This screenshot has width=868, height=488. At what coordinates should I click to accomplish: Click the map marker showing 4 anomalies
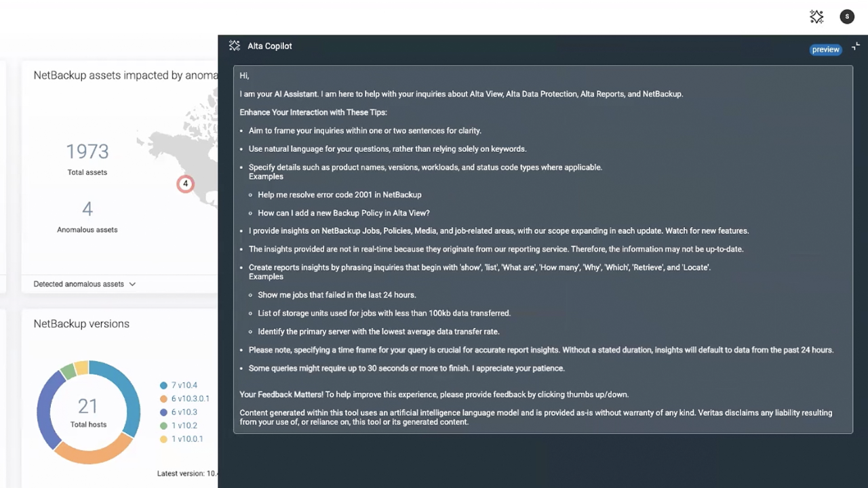tap(185, 184)
